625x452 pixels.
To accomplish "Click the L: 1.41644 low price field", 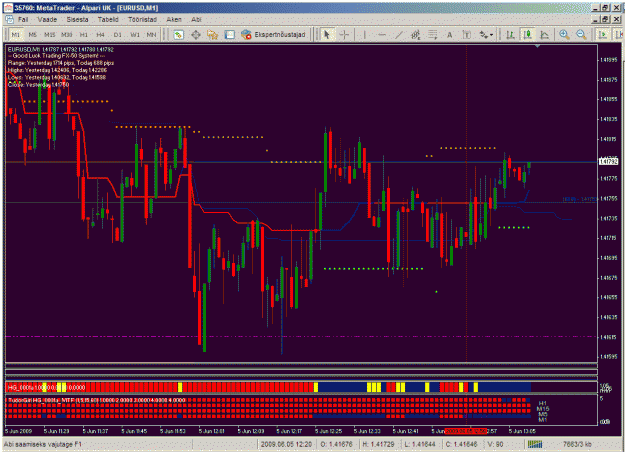I will 420,444.
